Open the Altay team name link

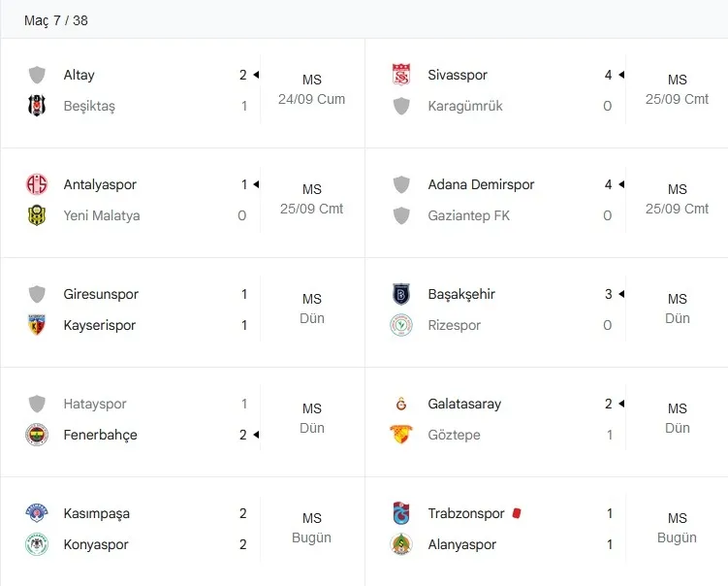[x=79, y=75]
